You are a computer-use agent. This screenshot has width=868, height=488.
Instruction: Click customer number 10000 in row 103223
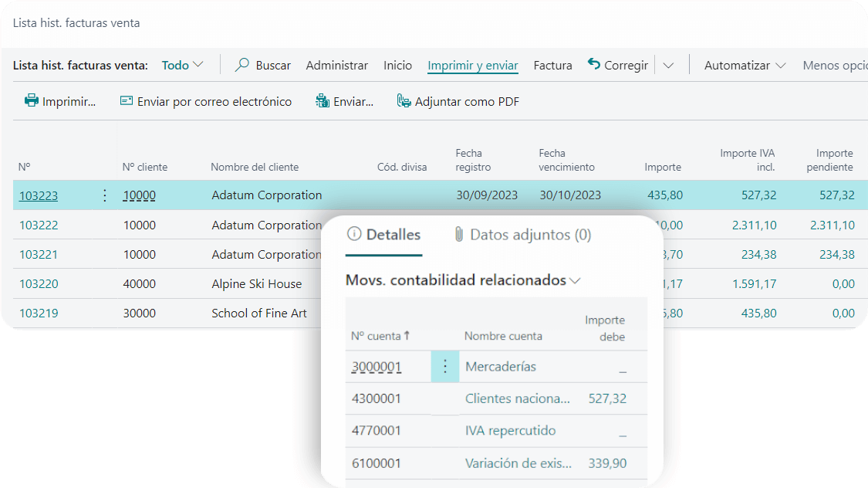[x=139, y=195]
